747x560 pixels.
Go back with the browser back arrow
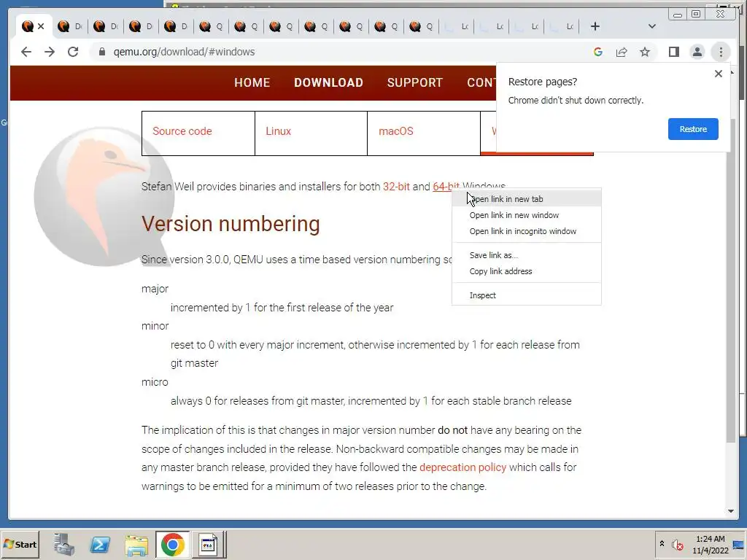pyautogui.click(x=26, y=52)
